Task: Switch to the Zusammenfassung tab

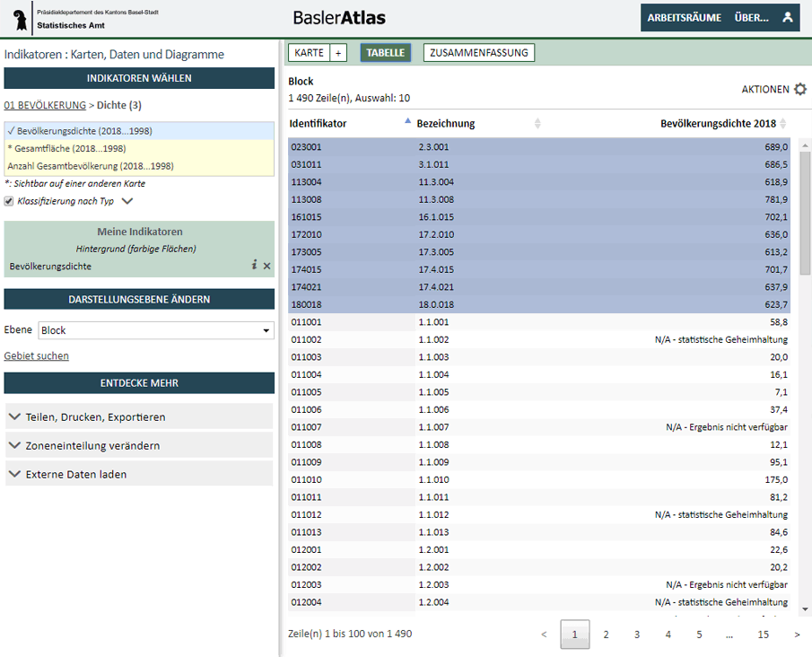Action: click(x=479, y=53)
